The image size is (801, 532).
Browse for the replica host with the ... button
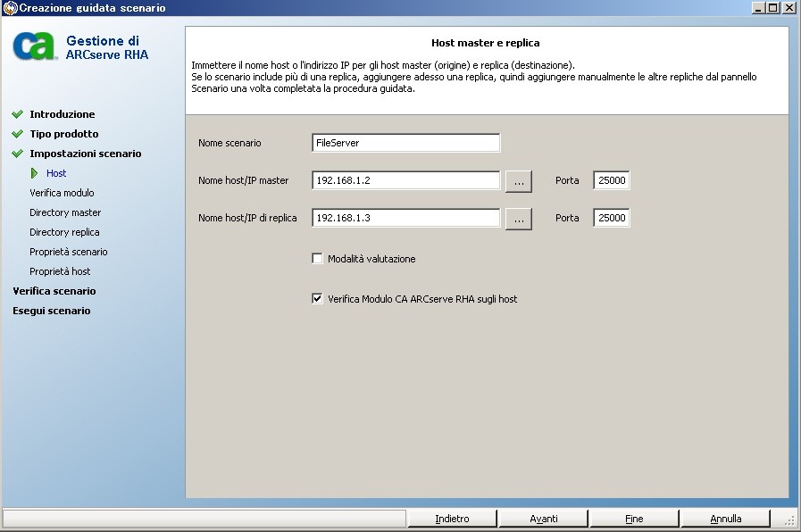click(519, 219)
